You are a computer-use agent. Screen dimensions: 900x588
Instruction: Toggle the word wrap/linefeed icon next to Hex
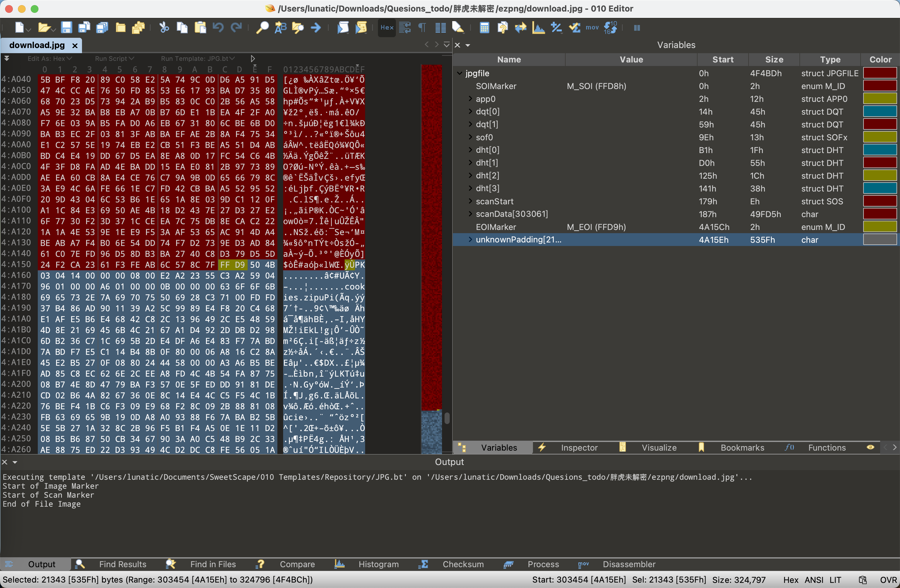pos(405,28)
